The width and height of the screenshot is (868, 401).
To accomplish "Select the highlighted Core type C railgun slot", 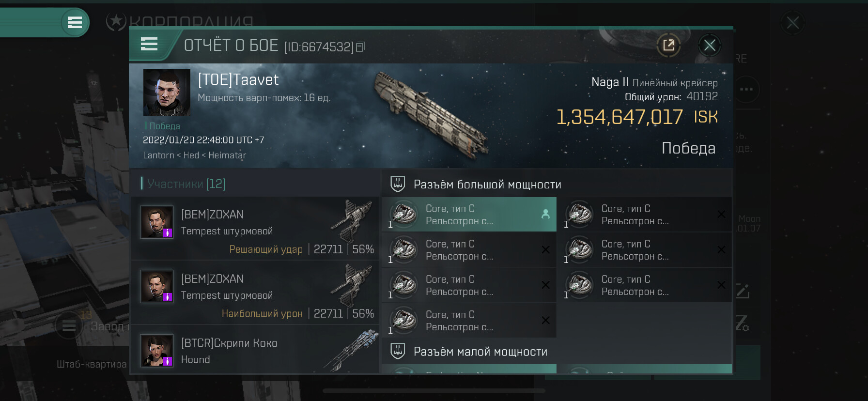I will pos(468,215).
